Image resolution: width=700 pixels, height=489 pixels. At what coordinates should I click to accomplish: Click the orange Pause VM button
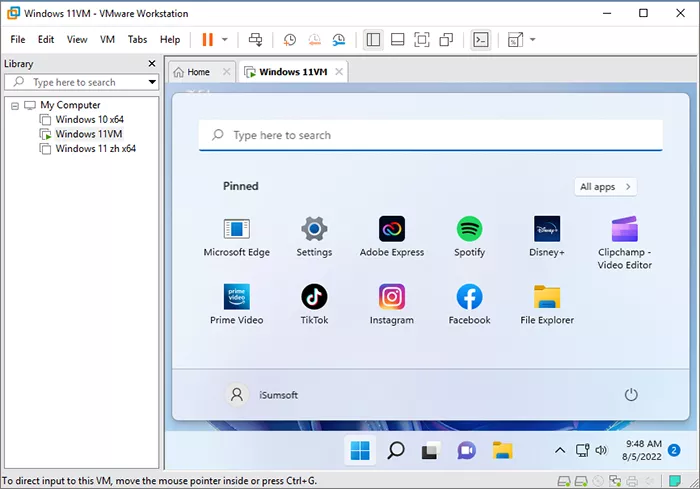208,39
